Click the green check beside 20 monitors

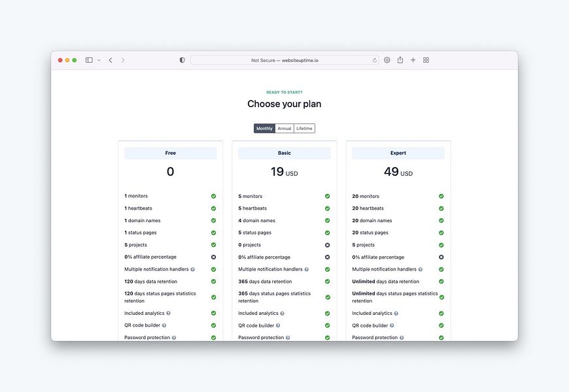coord(440,196)
